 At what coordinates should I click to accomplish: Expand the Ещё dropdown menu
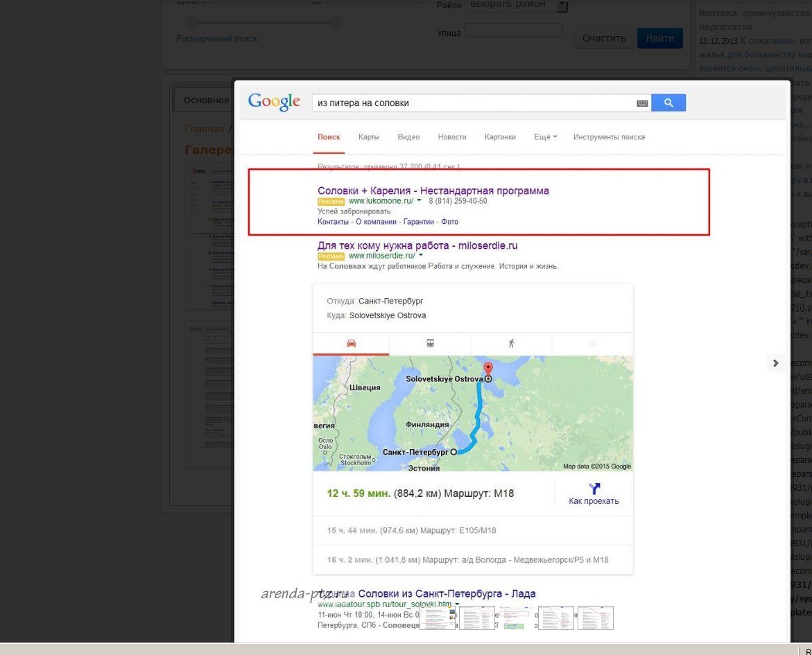545,137
